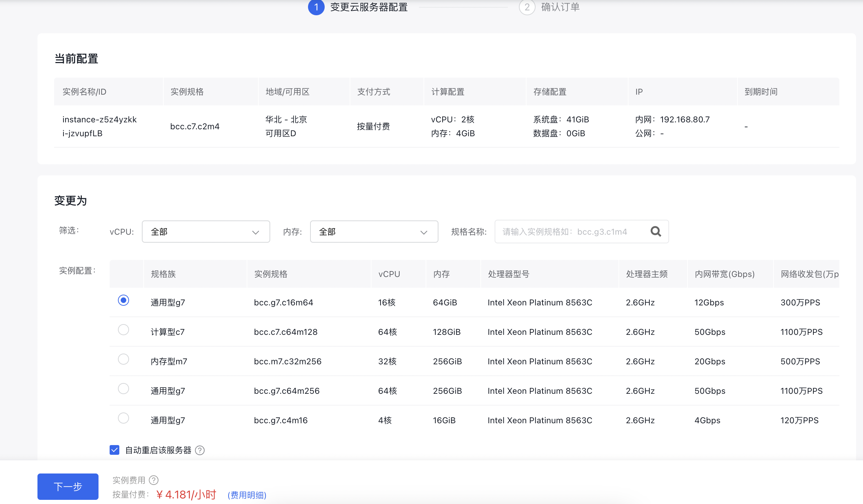Click 20Gbps bandwidth cell

[710, 362]
